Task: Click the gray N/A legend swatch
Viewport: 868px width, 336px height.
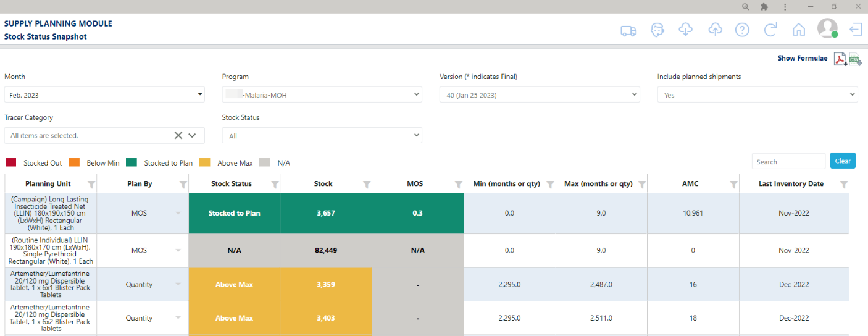Action: [x=265, y=162]
